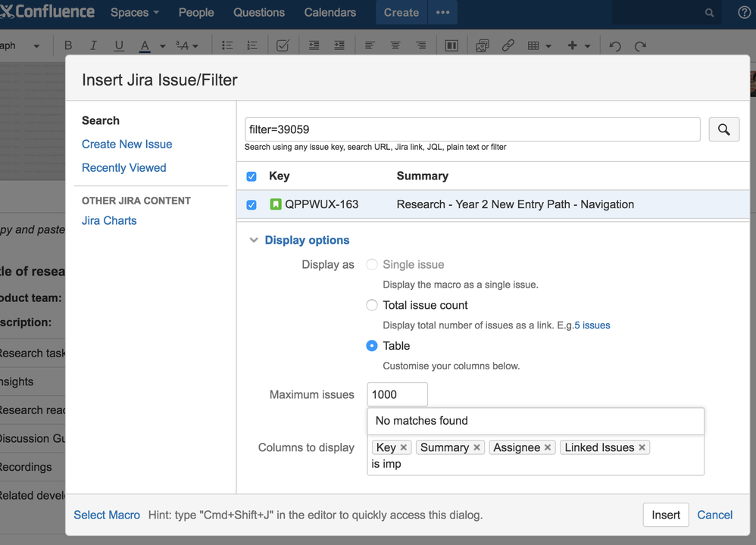Remove the Assignee column tag
This screenshot has width=756, height=545.
[548, 447]
